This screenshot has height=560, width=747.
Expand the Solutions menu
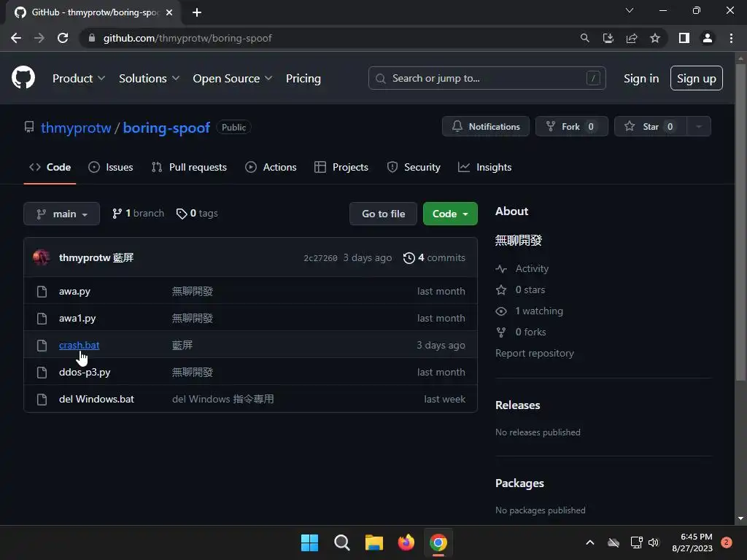[149, 79]
